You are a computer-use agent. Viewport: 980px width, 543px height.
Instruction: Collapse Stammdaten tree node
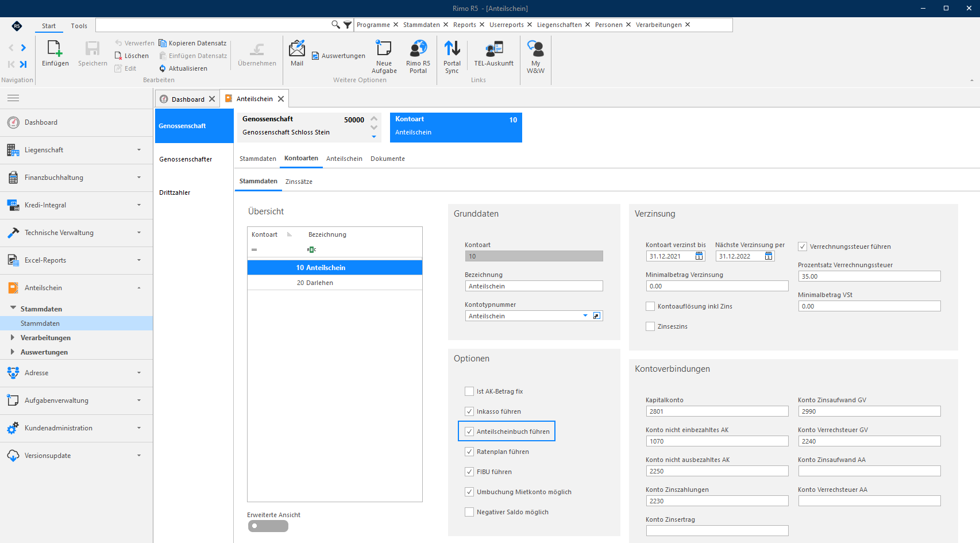pyautogui.click(x=13, y=309)
